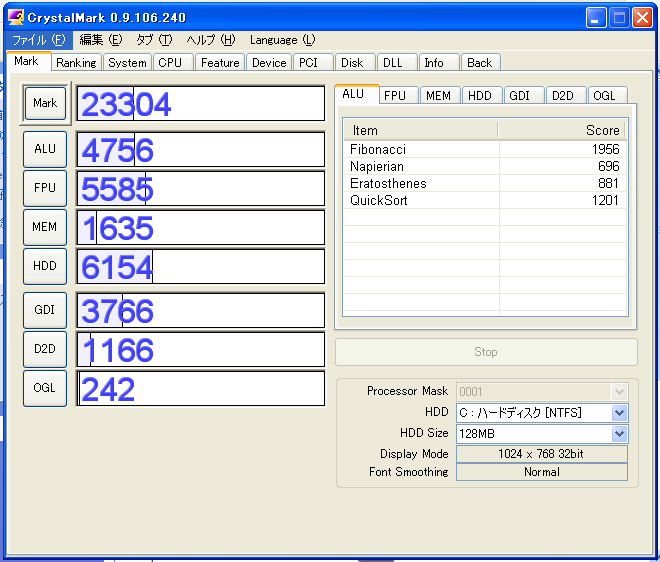The width and height of the screenshot is (660, 562).
Task: Switch to the Mark main tab
Action: point(28,61)
